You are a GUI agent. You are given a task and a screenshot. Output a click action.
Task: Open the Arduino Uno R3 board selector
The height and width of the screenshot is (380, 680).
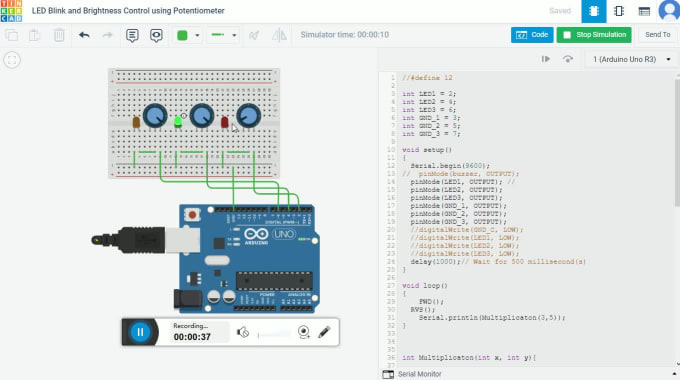[631, 59]
